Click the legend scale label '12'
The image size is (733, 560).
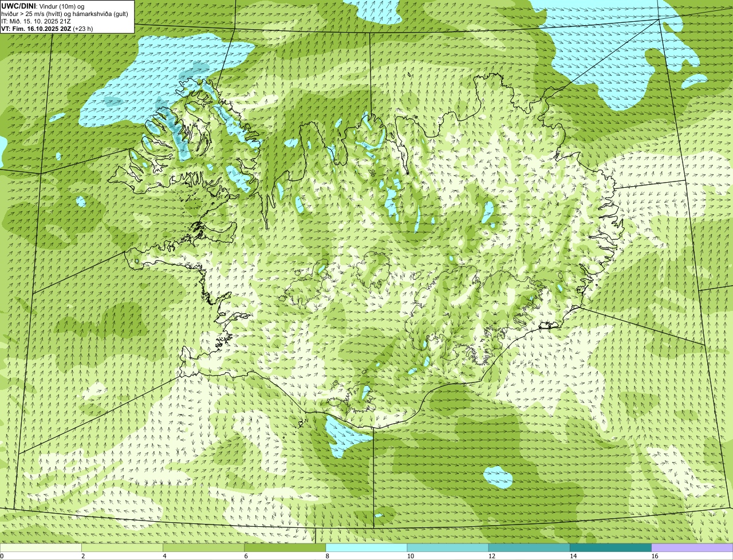coord(491,556)
